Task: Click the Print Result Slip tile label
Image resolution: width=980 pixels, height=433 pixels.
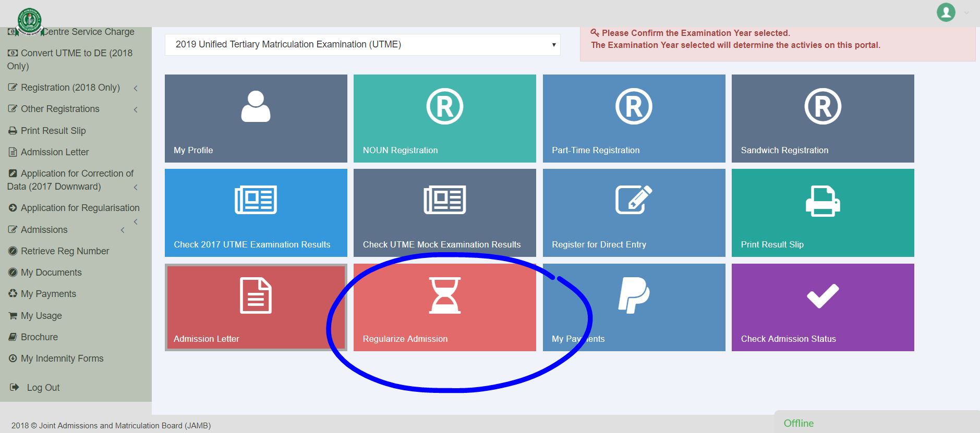Action: pos(772,244)
